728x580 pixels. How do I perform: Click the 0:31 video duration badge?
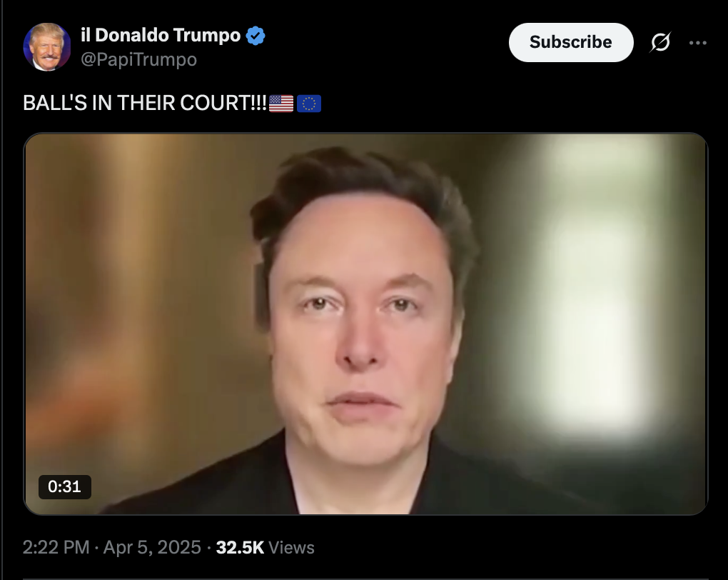[x=64, y=486]
